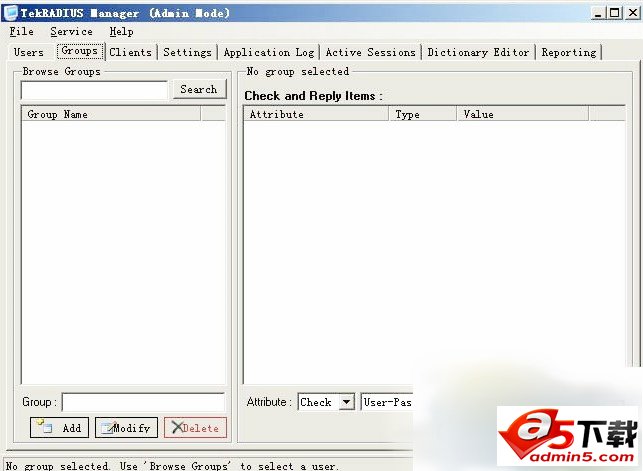
Task: Open the Application Log tab
Action: pos(269,52)
